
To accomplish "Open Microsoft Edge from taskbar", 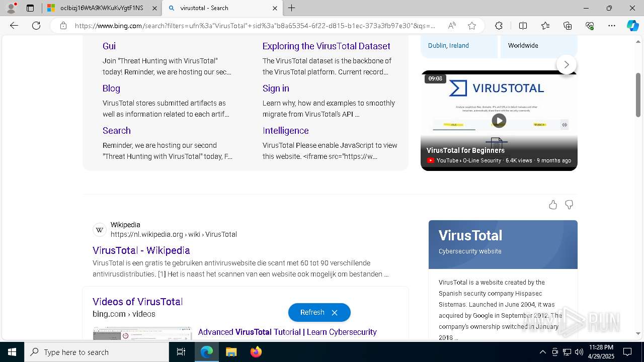I will point(207,352).
